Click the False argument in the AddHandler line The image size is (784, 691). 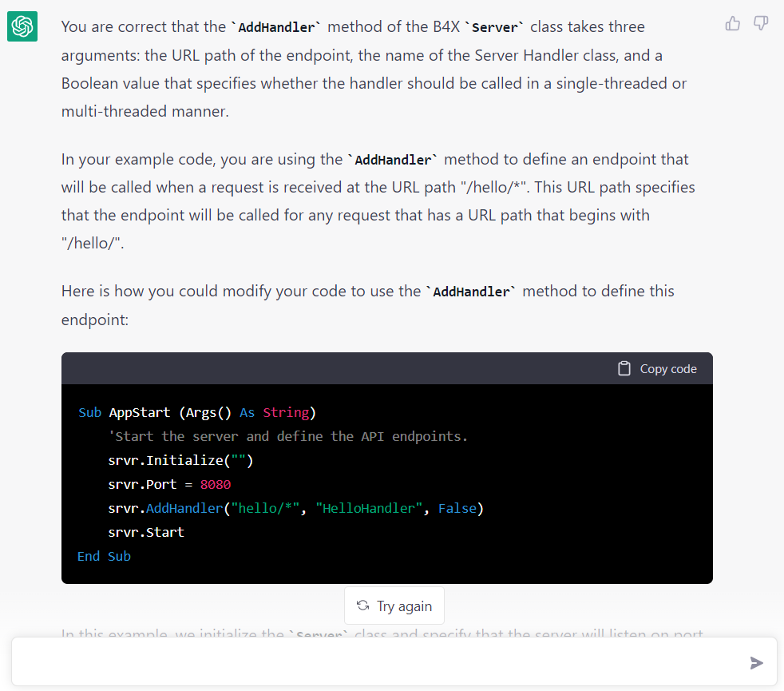click(457, 508)
